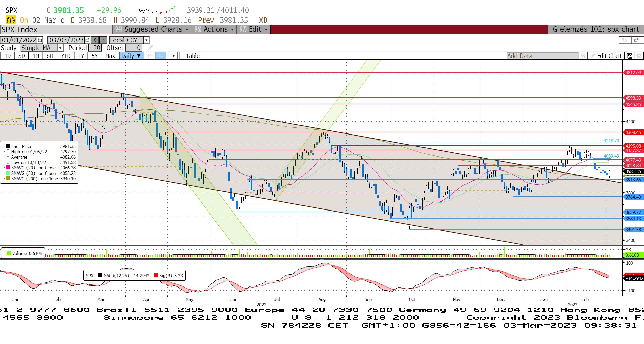Click the start date field 01/01/2022
Screen dimensions: 644x344
coord(19,40)
